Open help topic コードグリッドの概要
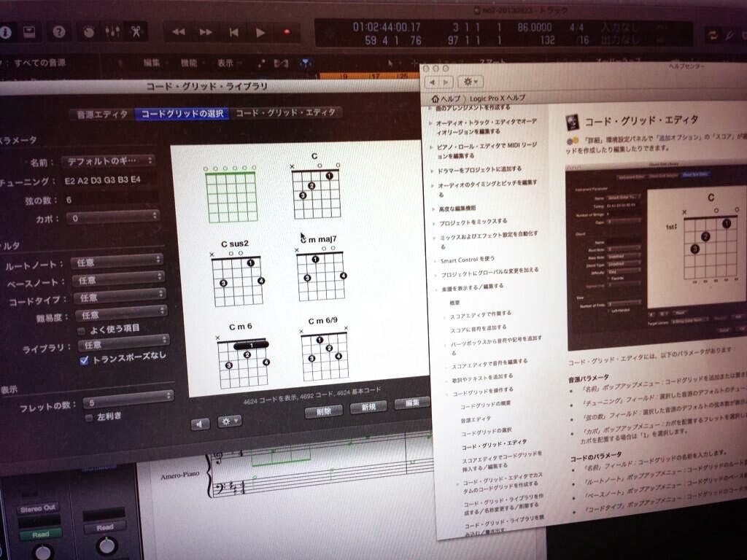The height and width of the screenshot is (560, 747). coord(485,404)
